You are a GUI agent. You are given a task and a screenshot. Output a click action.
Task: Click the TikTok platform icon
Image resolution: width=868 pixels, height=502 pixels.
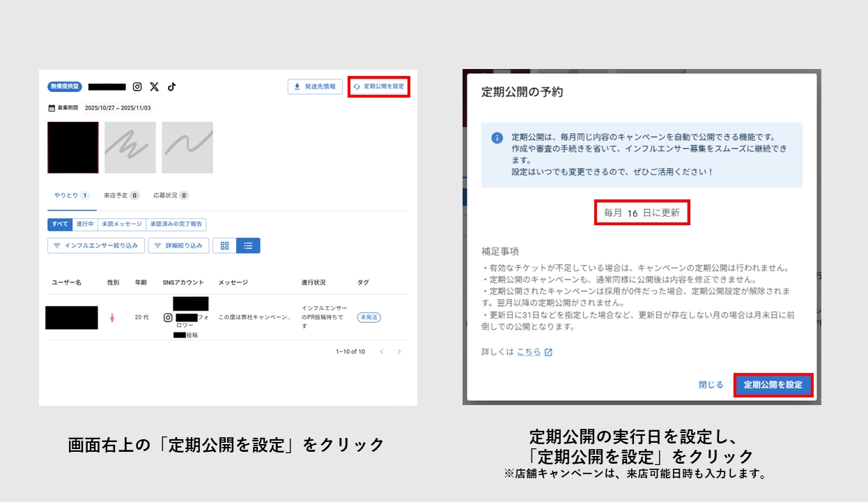tap(171, 86)
